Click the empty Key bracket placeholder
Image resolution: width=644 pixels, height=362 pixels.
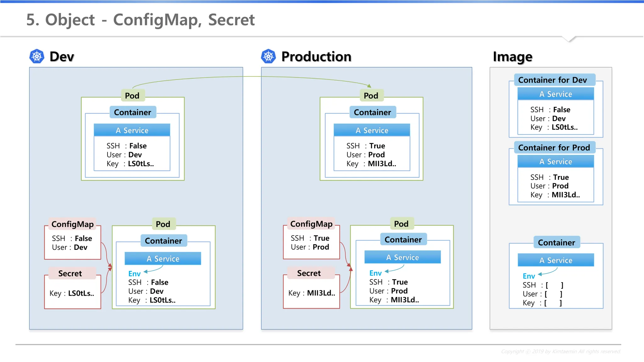[x=553, y=303]
